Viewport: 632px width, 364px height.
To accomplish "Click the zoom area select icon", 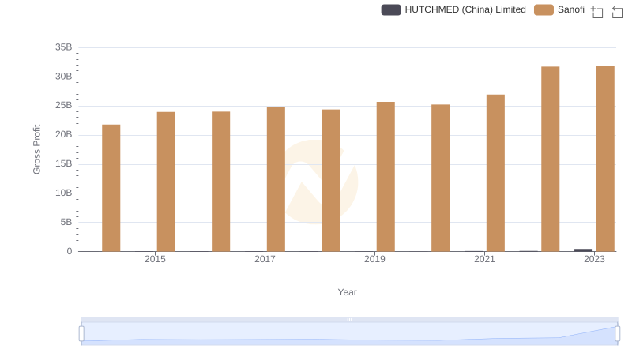I will click(597, 12).
